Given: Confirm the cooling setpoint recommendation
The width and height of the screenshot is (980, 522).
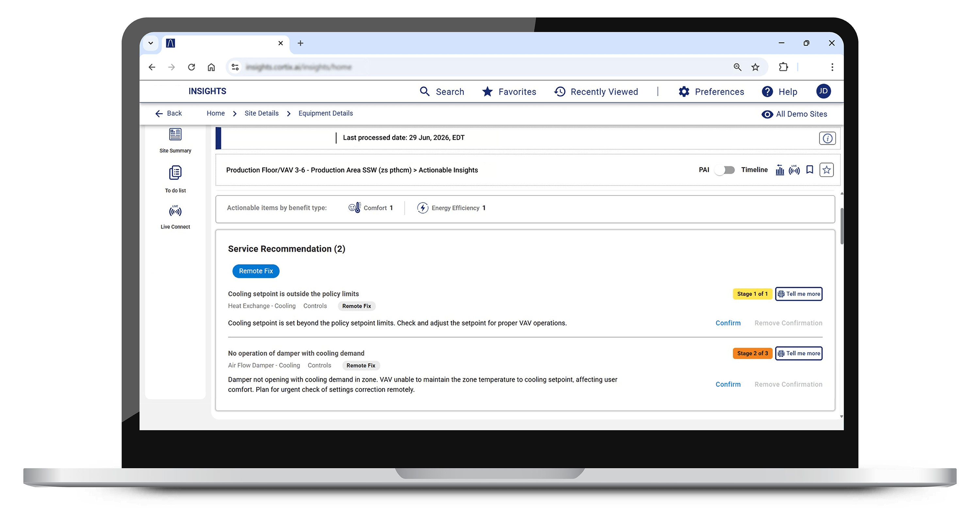Looking at the screenshot, I should pyautogui.click(x=728, y=323).
